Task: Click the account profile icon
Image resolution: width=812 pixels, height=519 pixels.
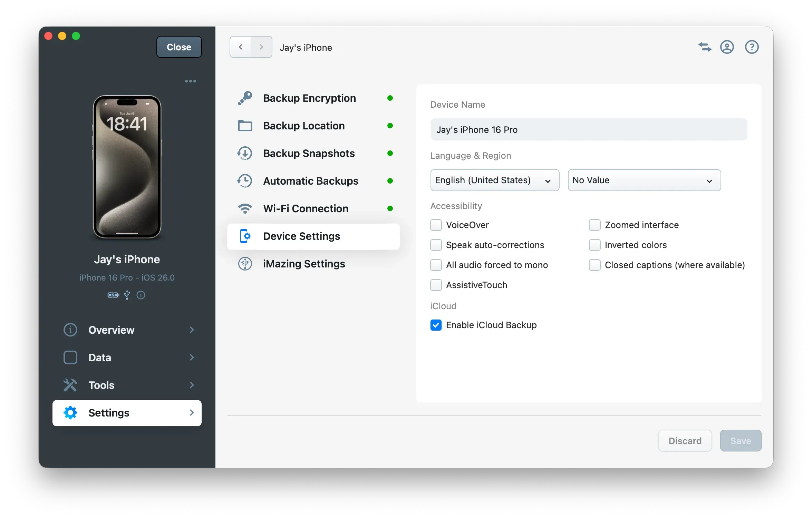Action: point(727,47)
